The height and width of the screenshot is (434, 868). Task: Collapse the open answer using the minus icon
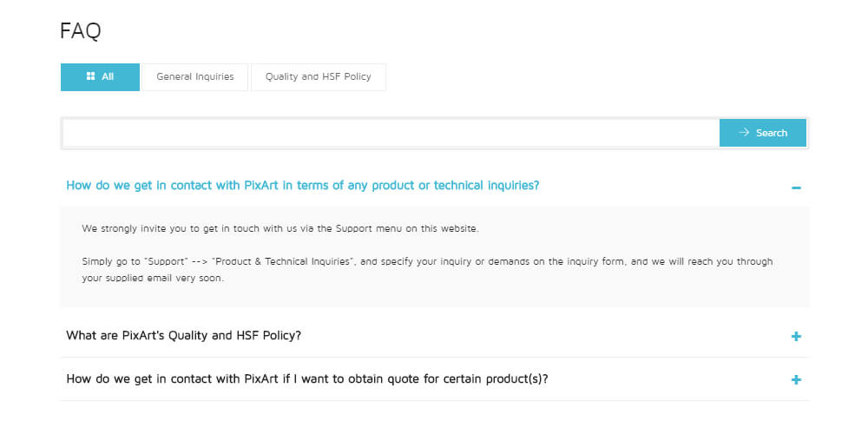pyautogui.click(x=796, y=188)
